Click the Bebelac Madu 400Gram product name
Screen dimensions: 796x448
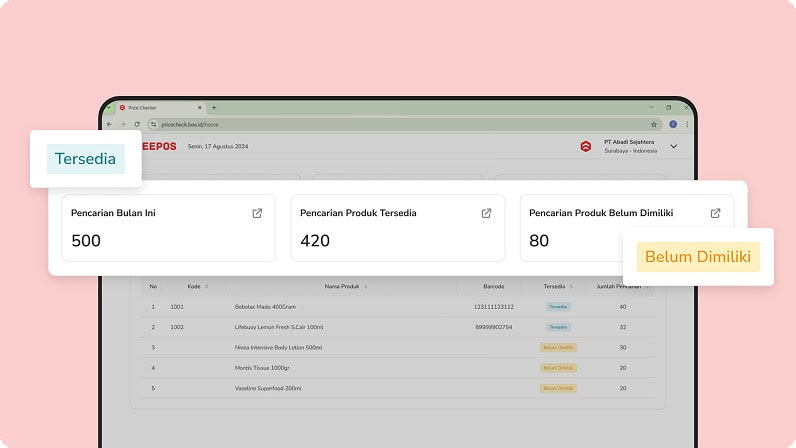coord(265,307)
